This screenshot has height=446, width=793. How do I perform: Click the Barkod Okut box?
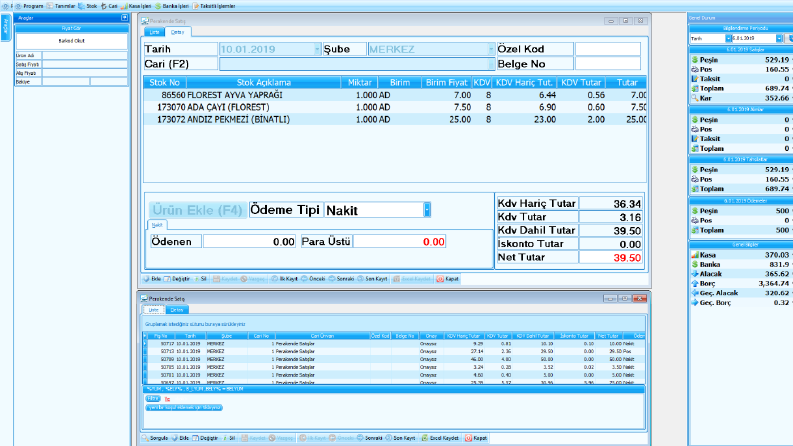(71, 41)
